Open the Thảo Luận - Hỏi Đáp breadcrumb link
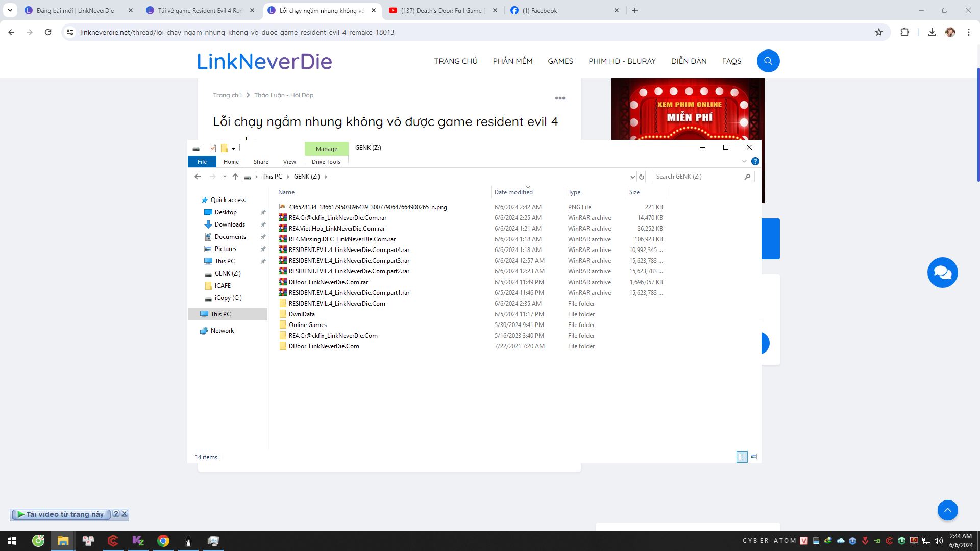 pyautogui.click(x=283, y=95)
